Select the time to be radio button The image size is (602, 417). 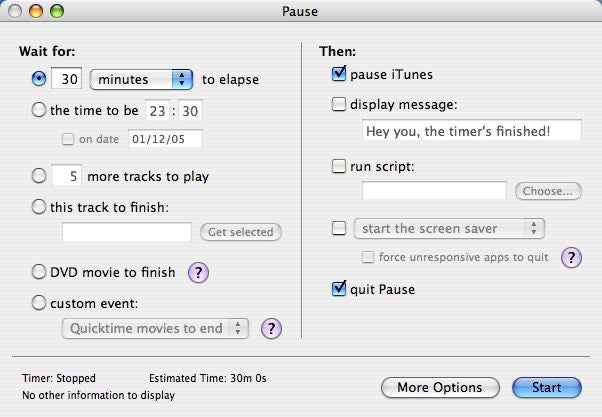pyautogui.click(x=39, y=110)
